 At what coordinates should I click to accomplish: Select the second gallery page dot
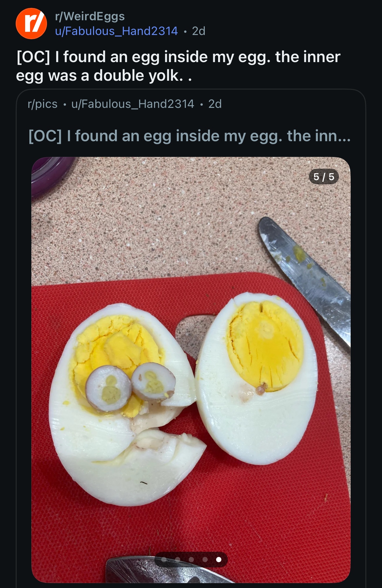178,560
